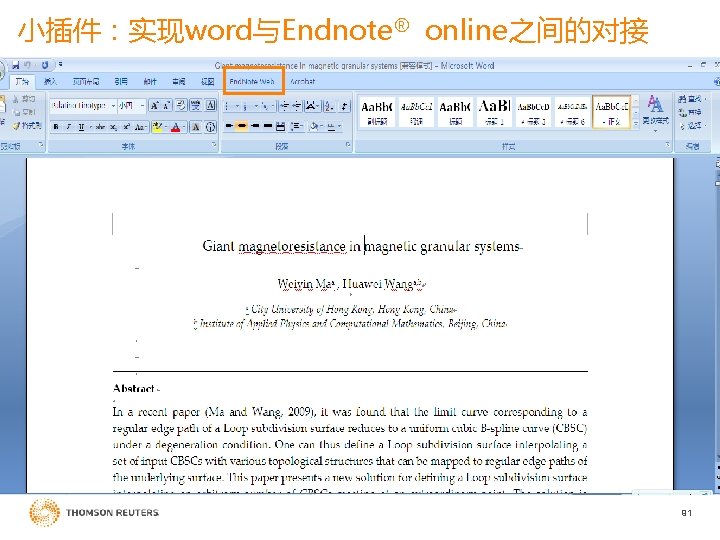Click the 复制 (Copy) button
The width and height of the screenshot is (720, 540).
[24, 112]
